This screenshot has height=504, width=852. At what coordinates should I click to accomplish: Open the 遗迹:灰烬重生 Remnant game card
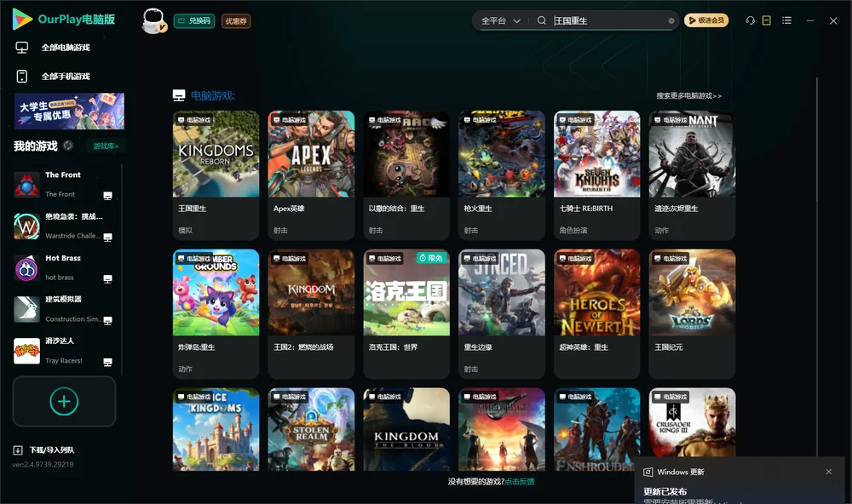[x=692, y=175]
